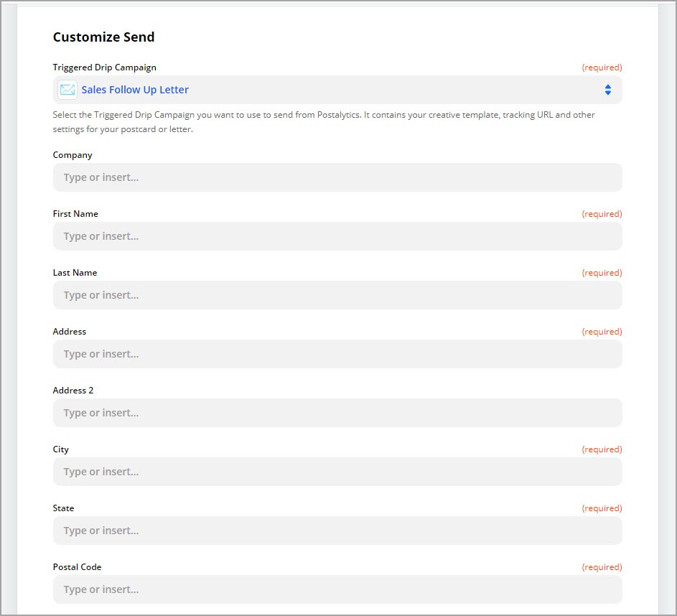Click the Company field label

(73, 155)
